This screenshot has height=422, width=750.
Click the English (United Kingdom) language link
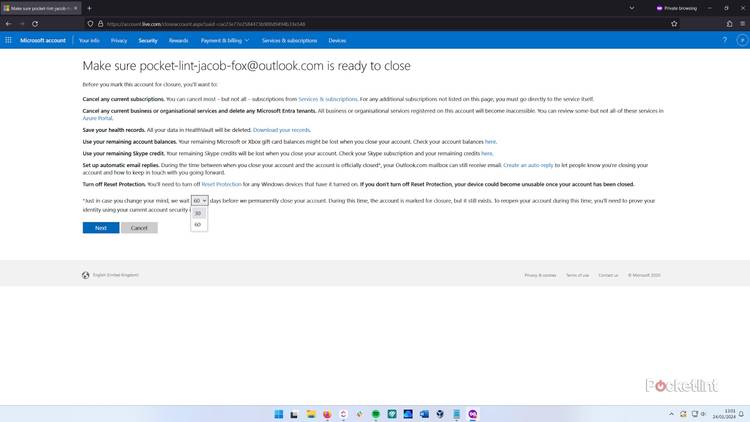[x=115, y=275]
